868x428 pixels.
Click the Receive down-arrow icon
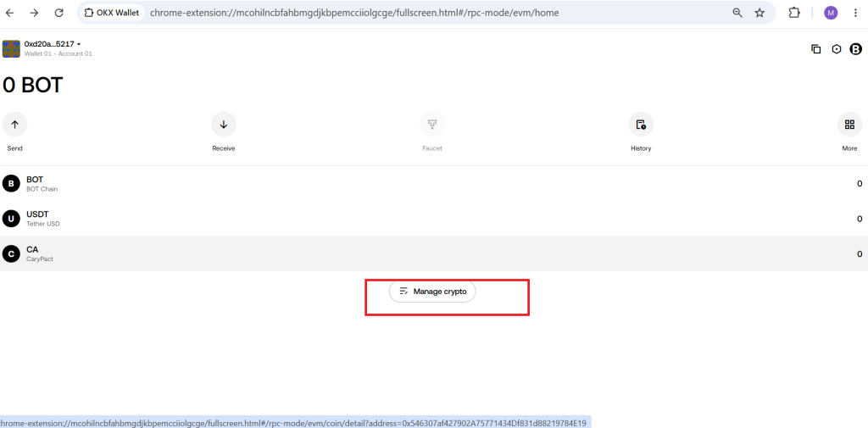click(x=224, y=125)
